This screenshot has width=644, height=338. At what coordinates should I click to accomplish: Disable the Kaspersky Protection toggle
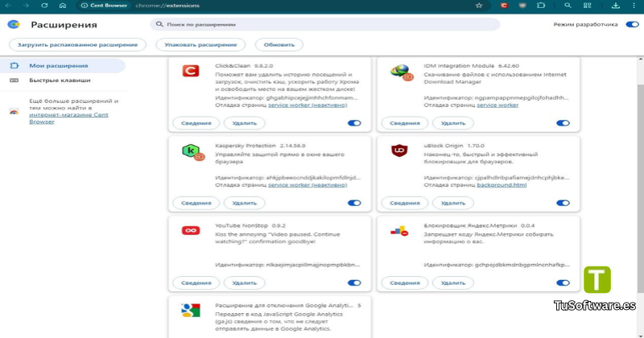click(x=354, y=203)
